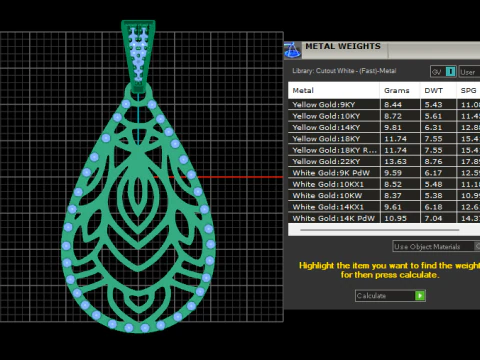480x360 pixels.
Task: Toggle the GV switch
Action: coord(443,72)
